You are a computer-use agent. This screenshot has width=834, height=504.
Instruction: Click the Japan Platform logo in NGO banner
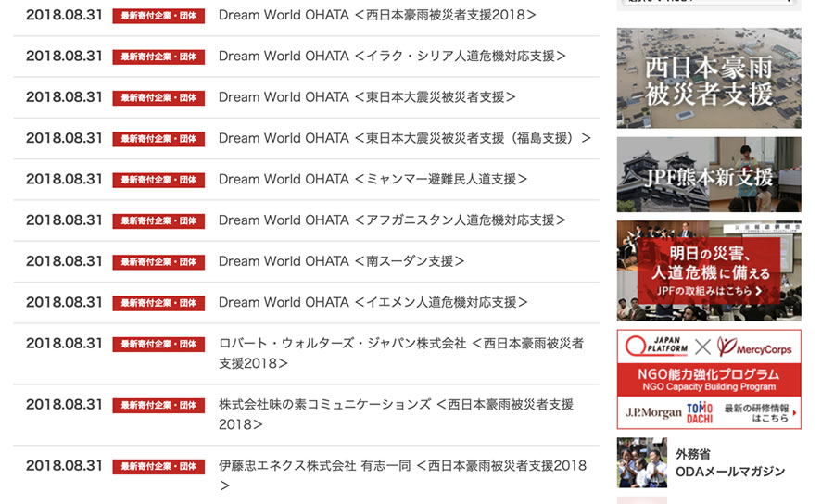[x=656, y=346]
